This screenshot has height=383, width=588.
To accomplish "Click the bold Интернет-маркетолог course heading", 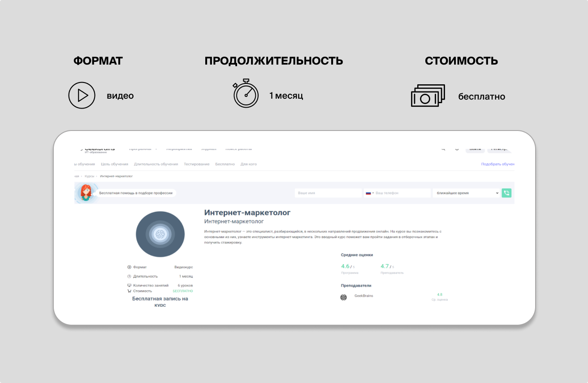I will click(x=247, y=212).
